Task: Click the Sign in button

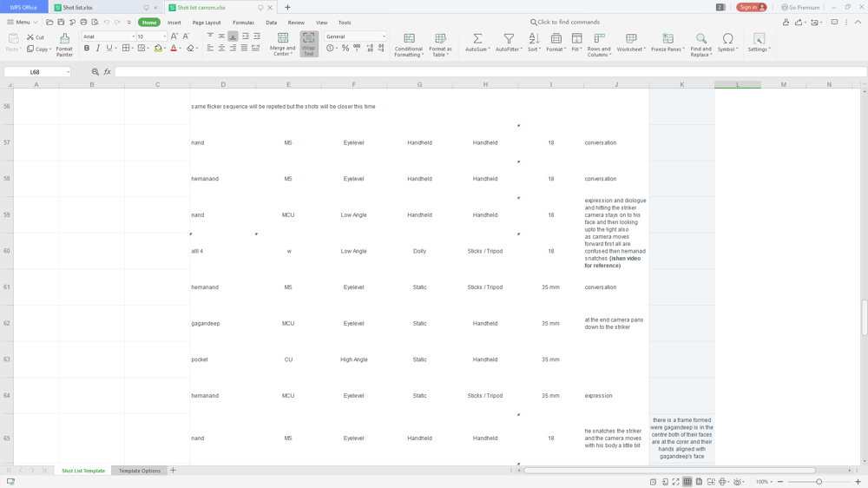Action: (x=751, y=7)
